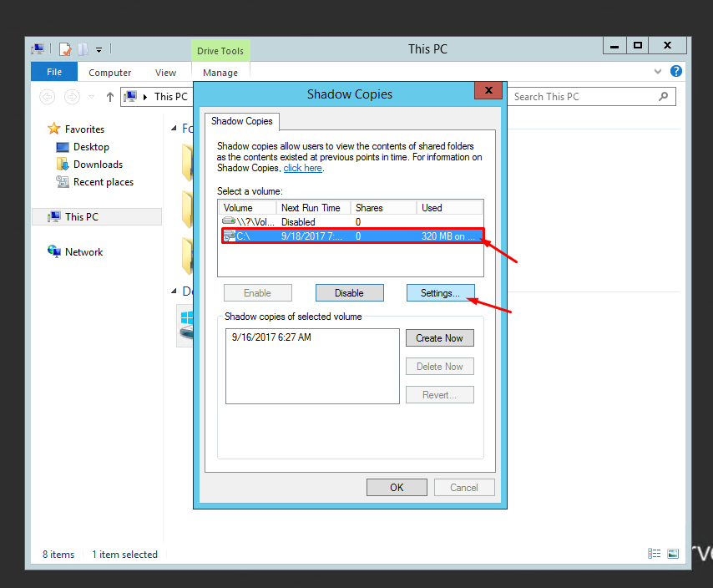
Task: Open the File menu
Action: click(54, 72)
